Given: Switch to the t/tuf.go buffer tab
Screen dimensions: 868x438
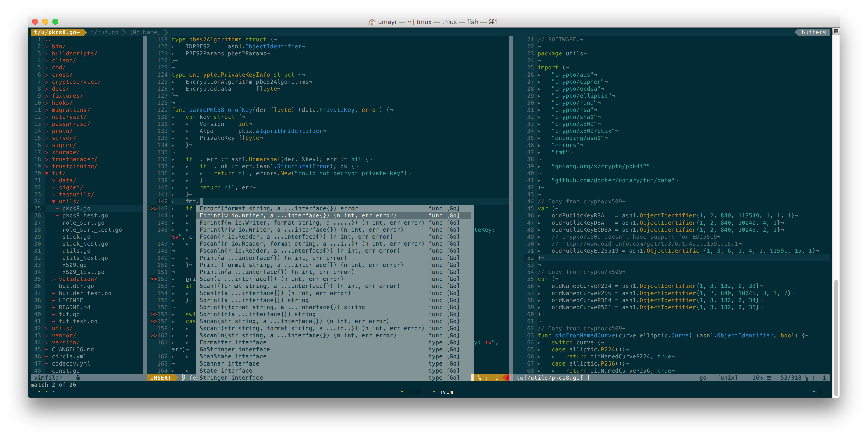Looking at the screenshot, I should tap(104, 32).
